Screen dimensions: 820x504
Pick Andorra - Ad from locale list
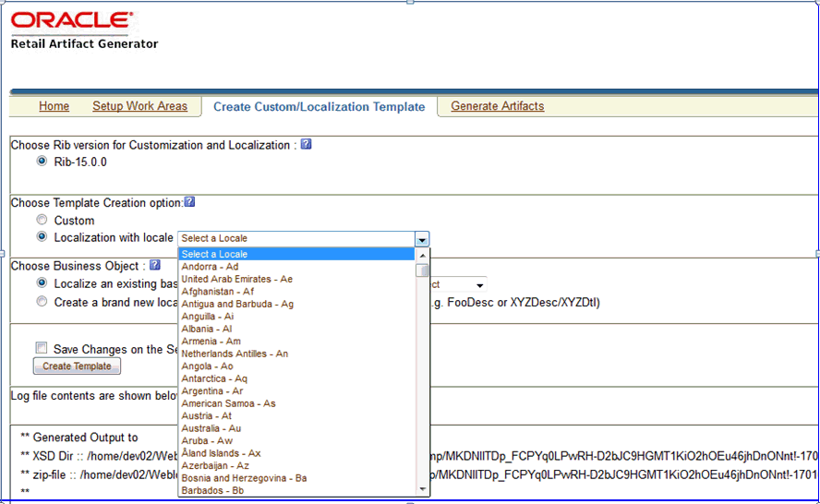(x=296, y=267)
